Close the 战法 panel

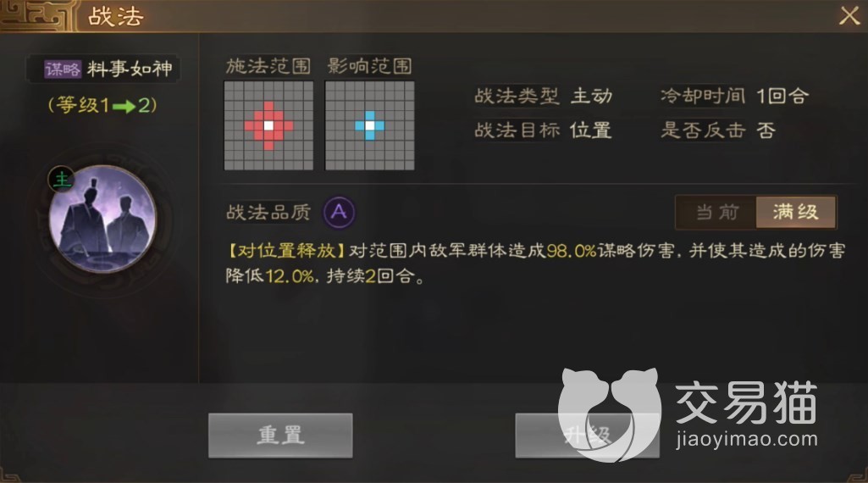(x=849, y=15)
